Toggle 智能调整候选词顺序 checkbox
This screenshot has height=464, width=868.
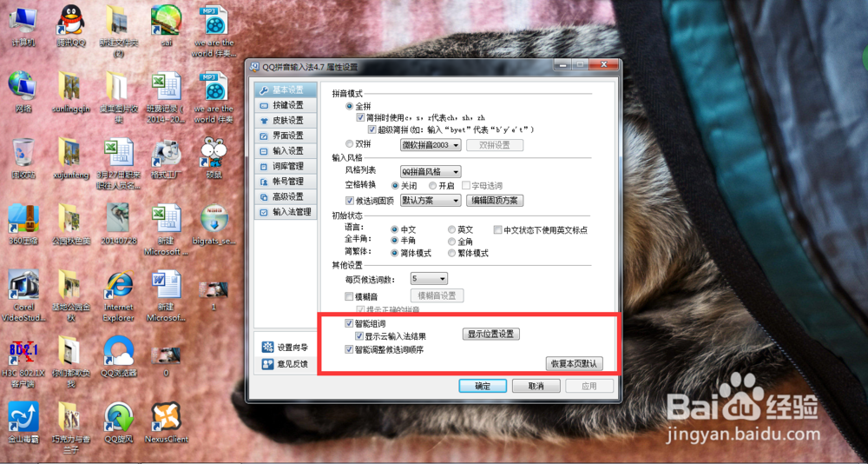coord(349,349)
